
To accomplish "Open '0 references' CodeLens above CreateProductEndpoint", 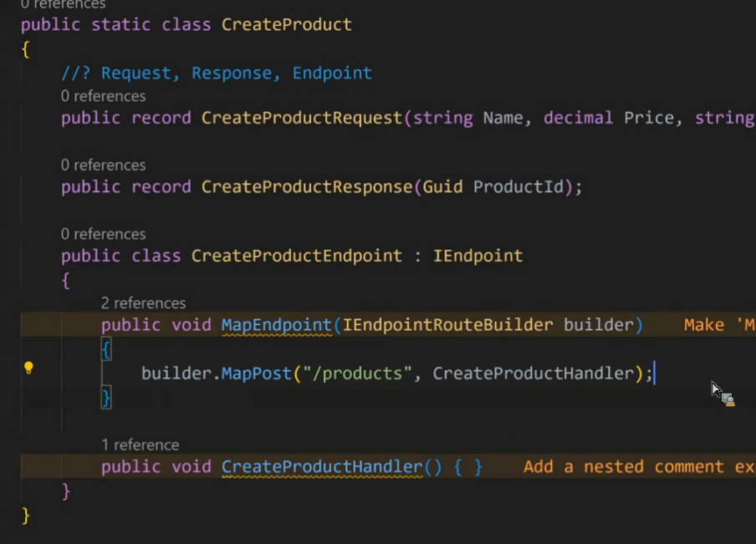I will (103, 234).
